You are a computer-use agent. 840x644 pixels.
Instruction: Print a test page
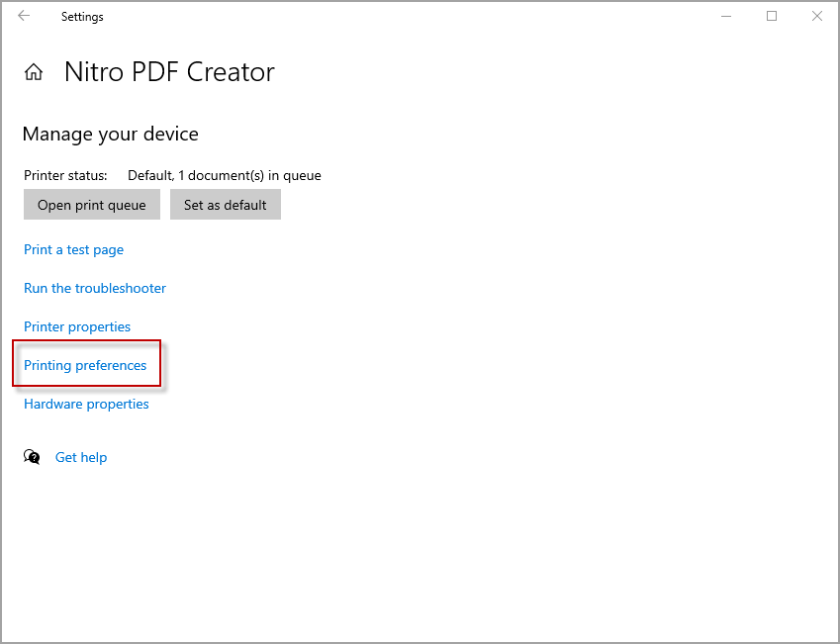pos(73,250)
